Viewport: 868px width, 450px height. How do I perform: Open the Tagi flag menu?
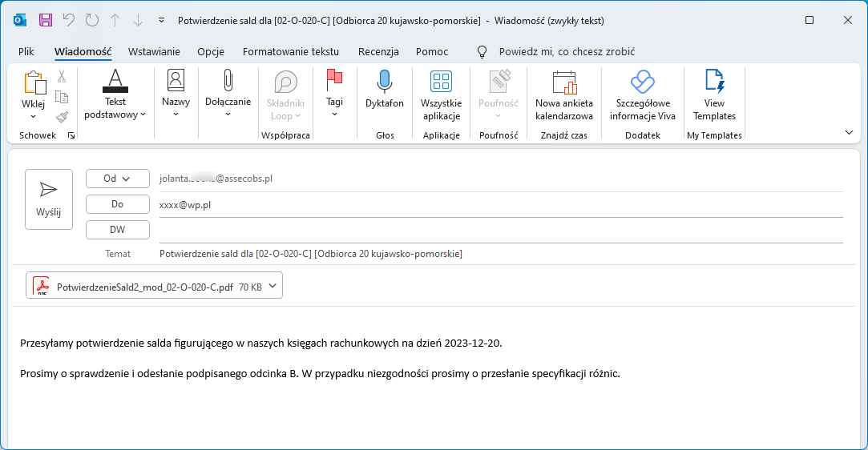(334, 93)
